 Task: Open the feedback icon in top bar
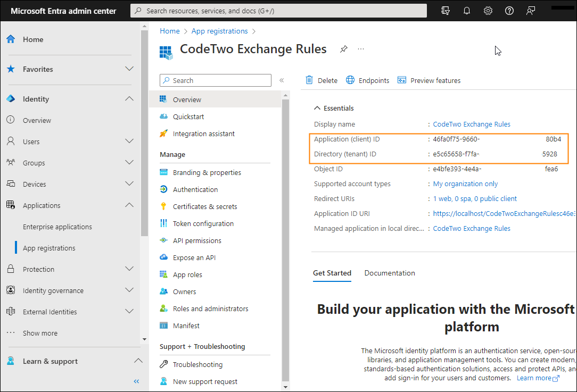(530, 11)
